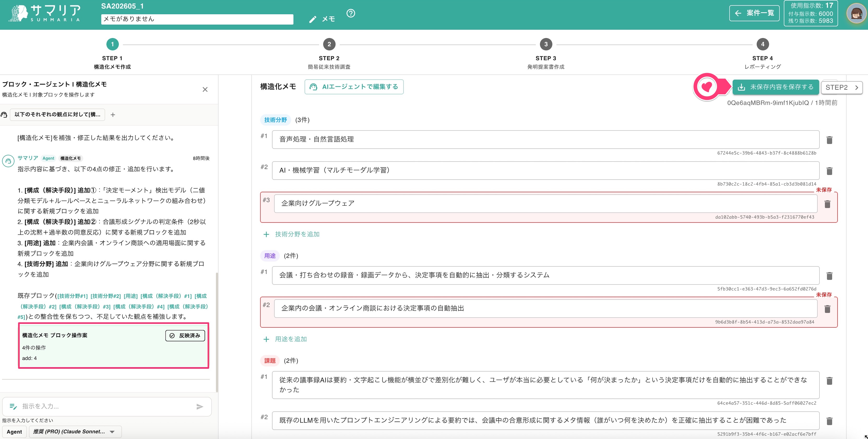Send the instruction with arrow icon

click(200, 407)
